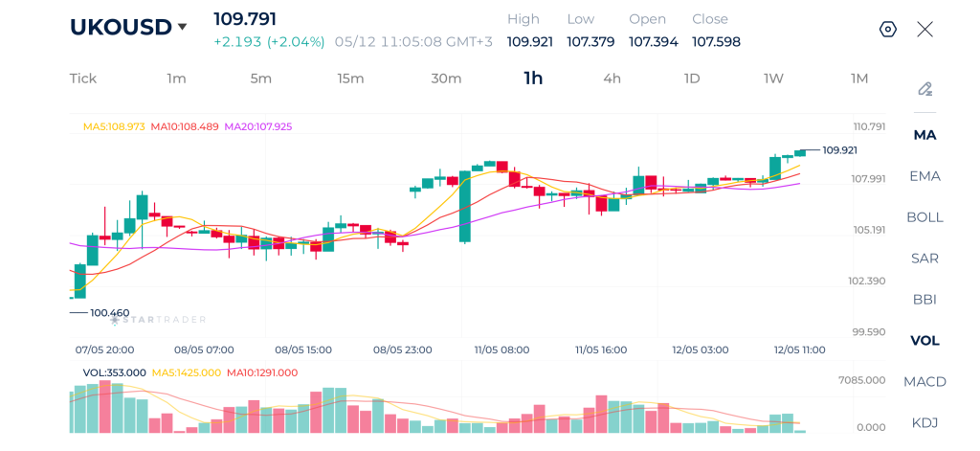The height and width of the screenshot is (451, 980).
Task: Open the drawing pencil tool
Action: 925,89
